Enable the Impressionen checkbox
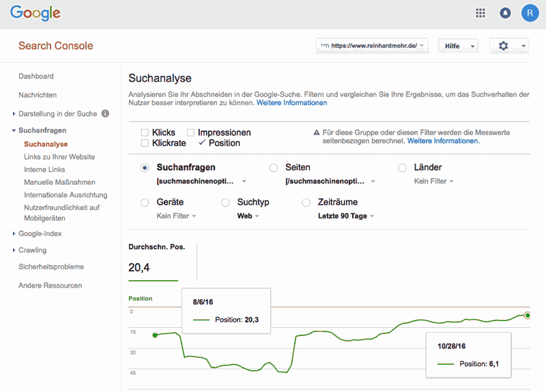The height and width of the screenshot is (392, 546). [191, 132]
